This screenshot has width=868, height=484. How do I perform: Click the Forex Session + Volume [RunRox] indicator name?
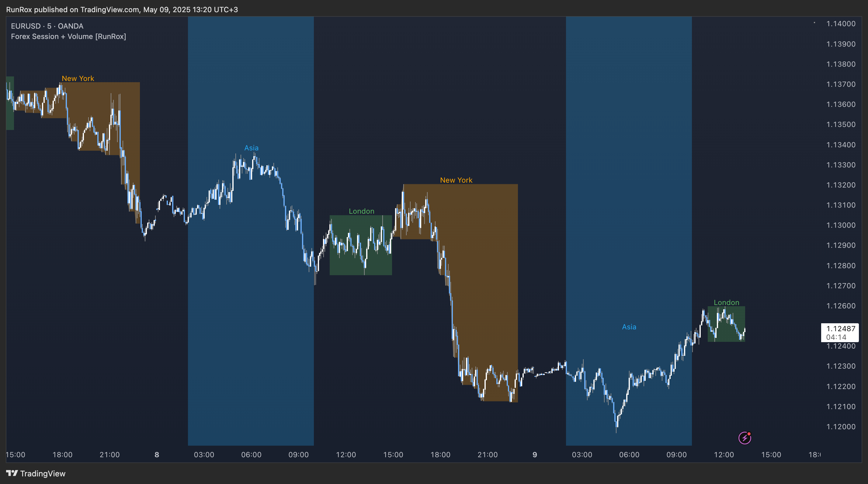[68, 37]
